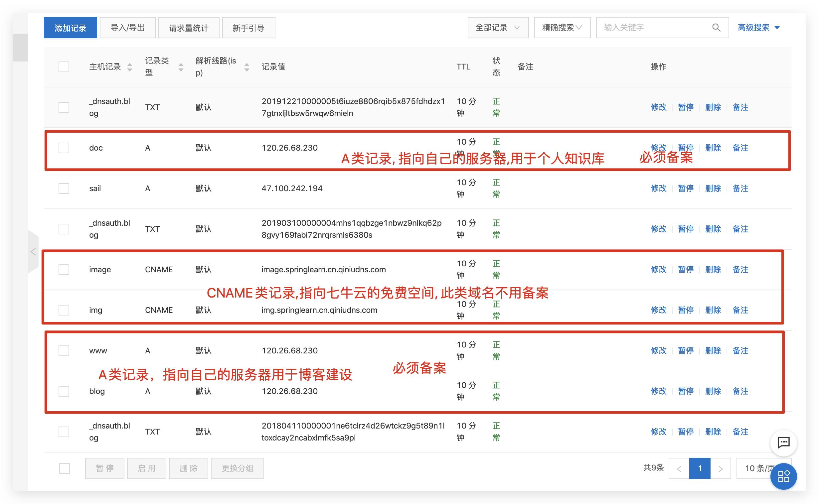Open 请求量统计 view
The width and height of the screenshot is (819, 504).
click(x=188, y=28)
